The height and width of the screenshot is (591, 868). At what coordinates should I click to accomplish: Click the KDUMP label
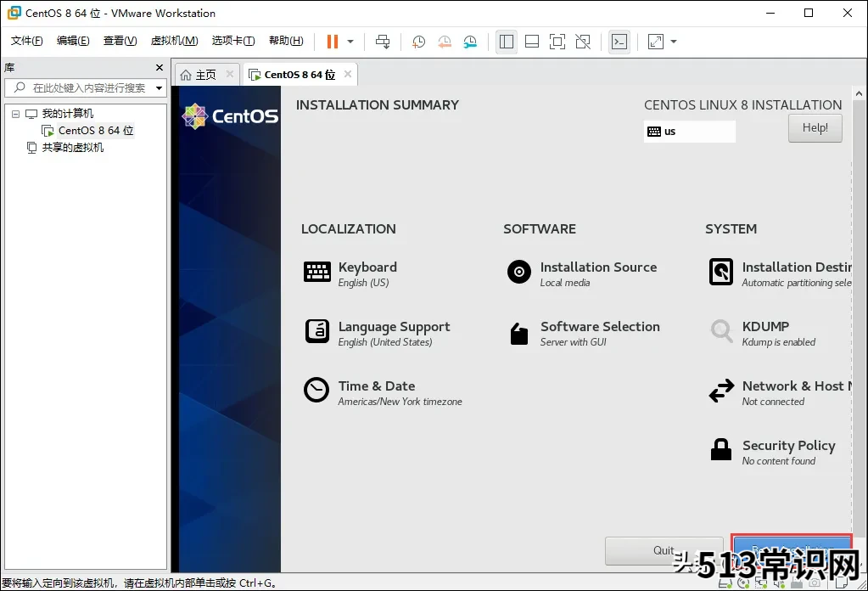(765, 326)
